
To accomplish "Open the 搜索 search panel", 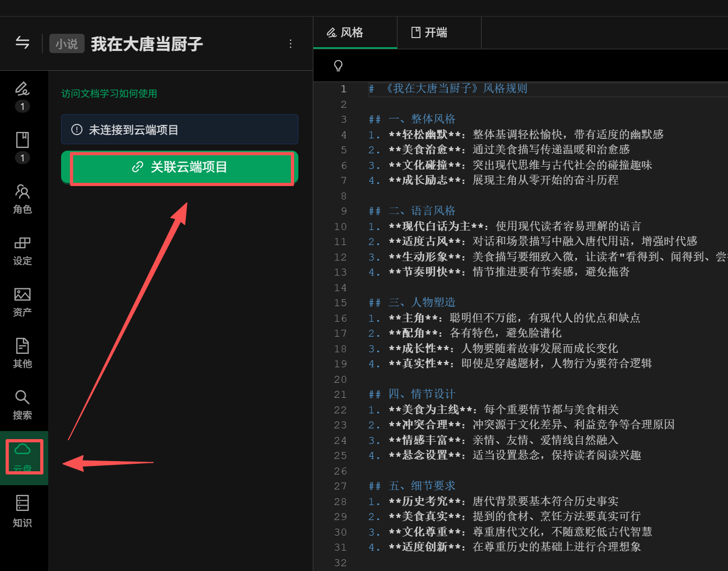I will [x=22, y=404].
